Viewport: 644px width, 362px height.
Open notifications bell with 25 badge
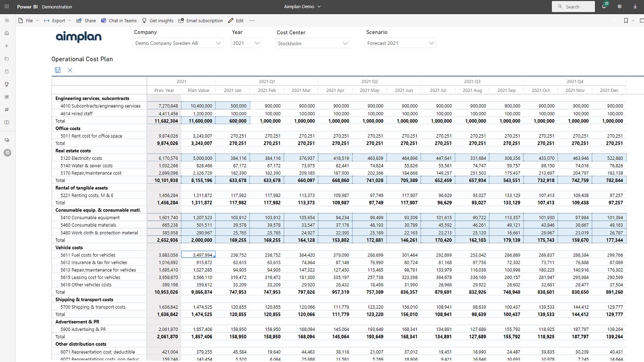pos(605,6)
